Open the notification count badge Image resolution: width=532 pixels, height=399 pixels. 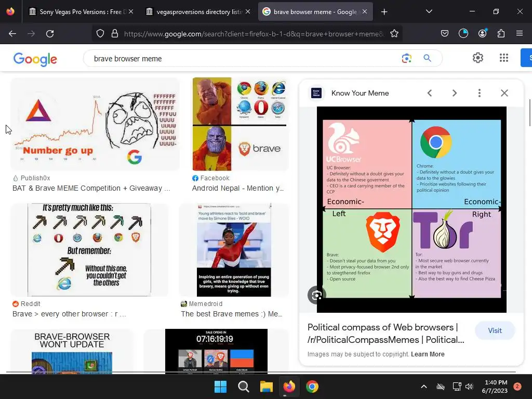[517, 387]
